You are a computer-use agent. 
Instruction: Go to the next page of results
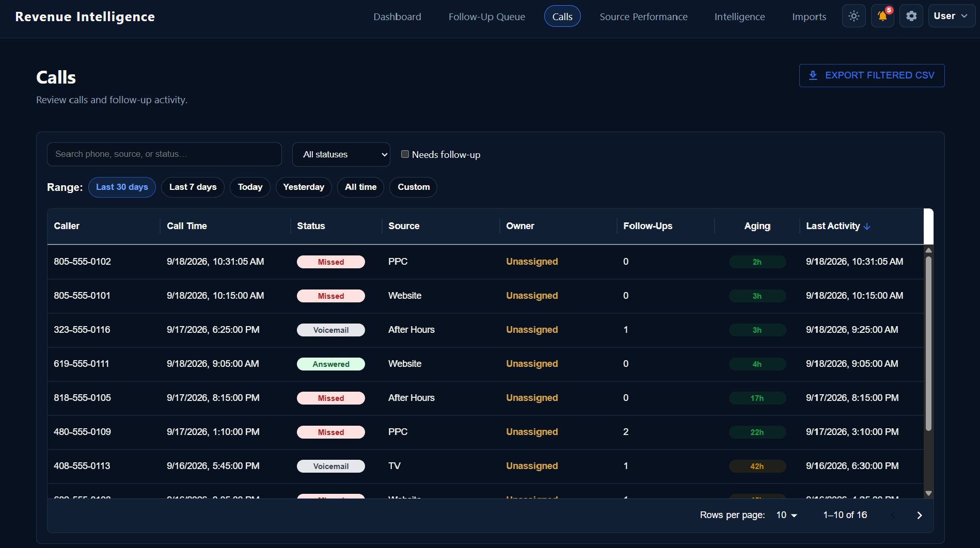point(919,515)
